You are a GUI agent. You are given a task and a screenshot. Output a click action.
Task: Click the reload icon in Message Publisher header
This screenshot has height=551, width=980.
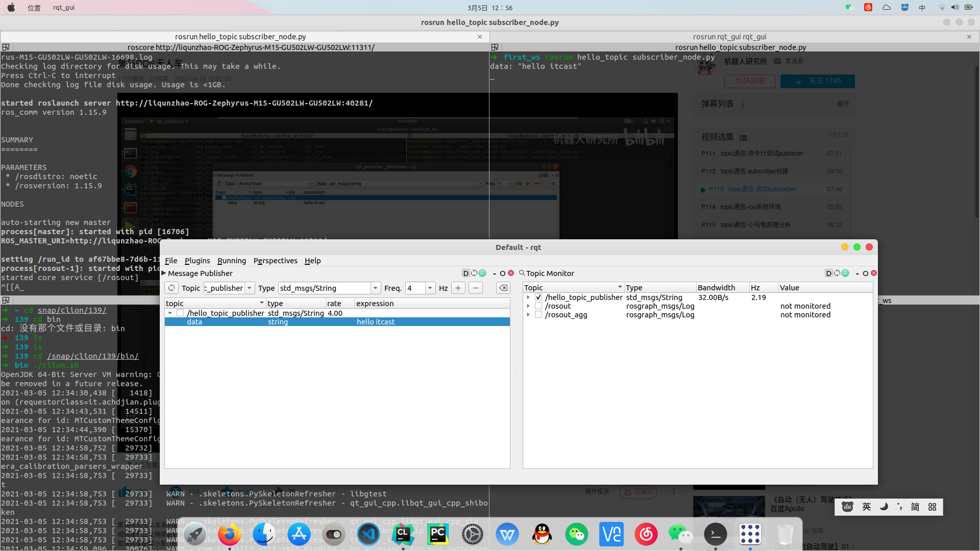click(474, 273)
